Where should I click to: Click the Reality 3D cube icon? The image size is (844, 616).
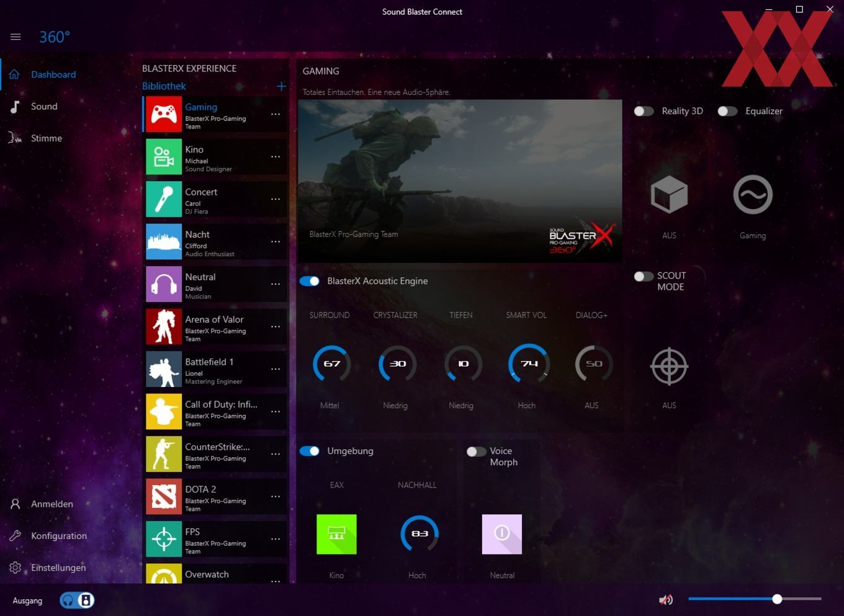pyautogui.click(x=669, y=195)
